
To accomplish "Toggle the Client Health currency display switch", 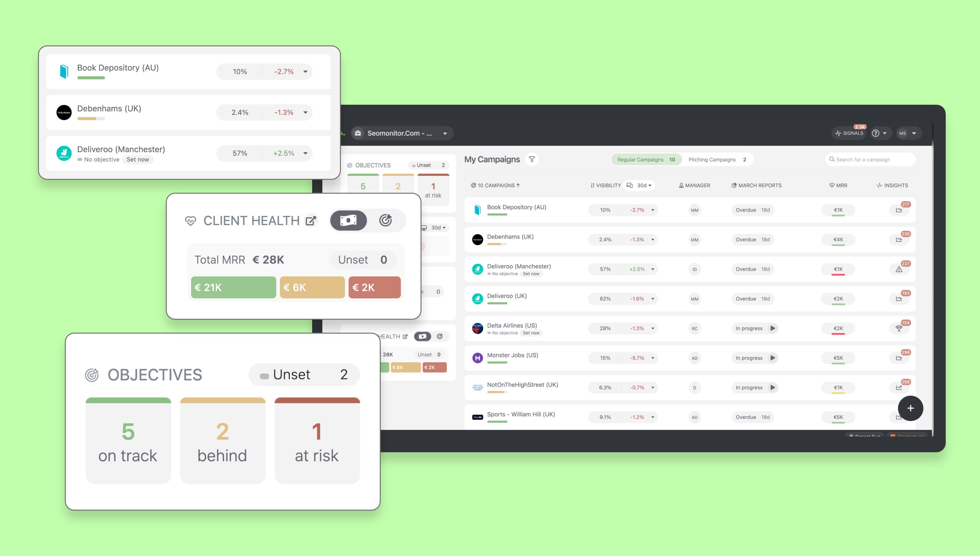I will click(349, 220).
